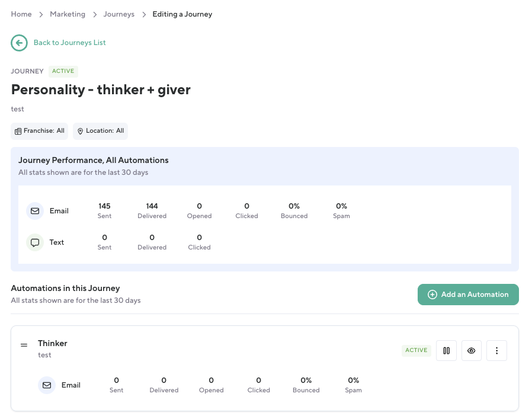Open Journeys from the breadcrumb
532x419 pixels.
(118, 14)
